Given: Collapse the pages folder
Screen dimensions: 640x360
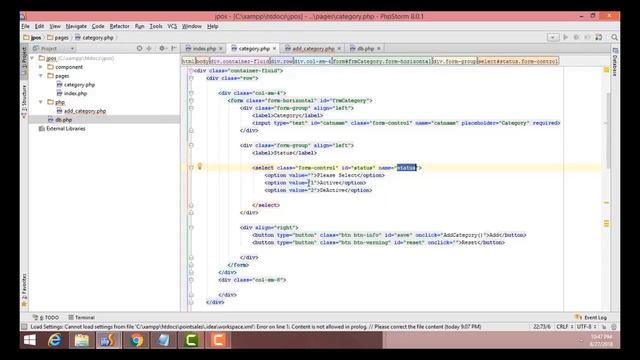Looking at the screenshot, I should tap(41, 76).
